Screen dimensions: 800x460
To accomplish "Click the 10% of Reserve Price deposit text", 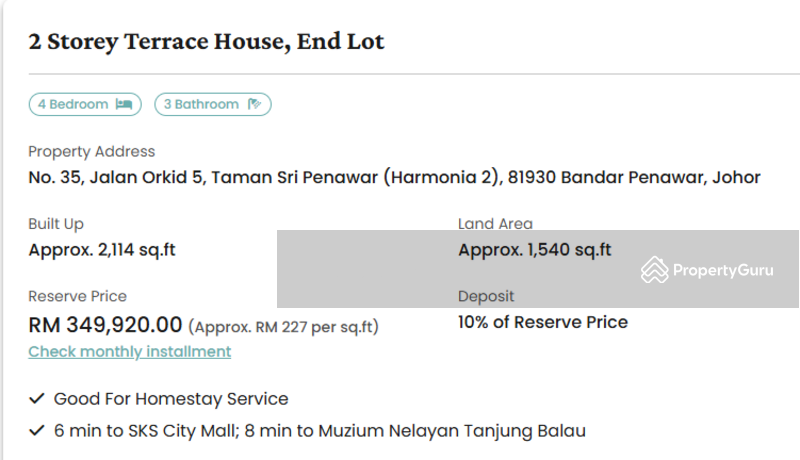I will [x=543, y=322].
